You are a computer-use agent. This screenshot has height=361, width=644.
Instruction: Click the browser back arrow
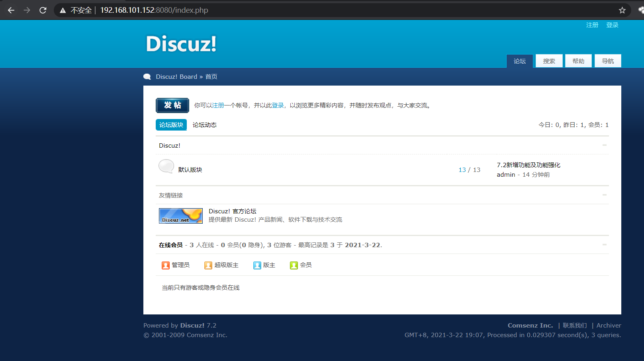pyautogui.click(x=11, y=10)
